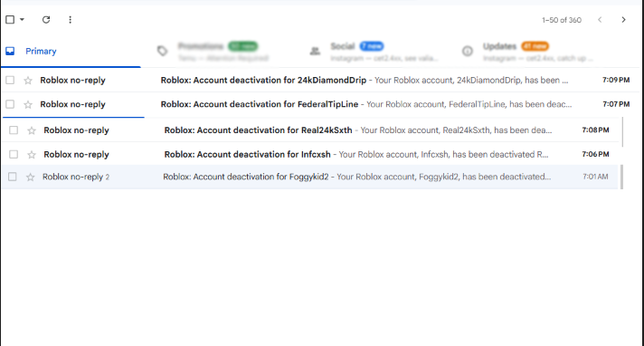Click sender Roblox no-reply on FederalTipLine row
Screen dimensions: 644x346
72,104
